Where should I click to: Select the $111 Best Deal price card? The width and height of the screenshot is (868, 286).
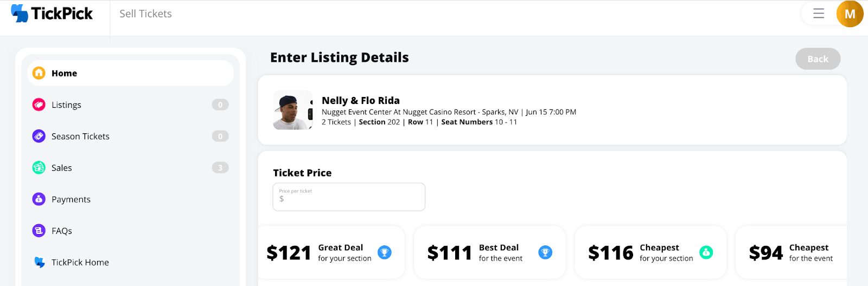coord(490,252)
